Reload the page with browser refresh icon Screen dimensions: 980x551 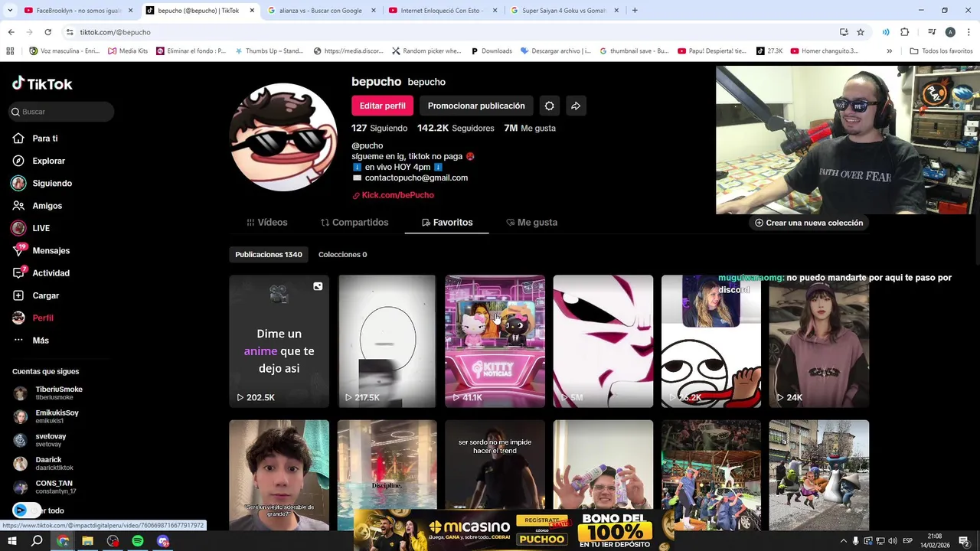47,32
